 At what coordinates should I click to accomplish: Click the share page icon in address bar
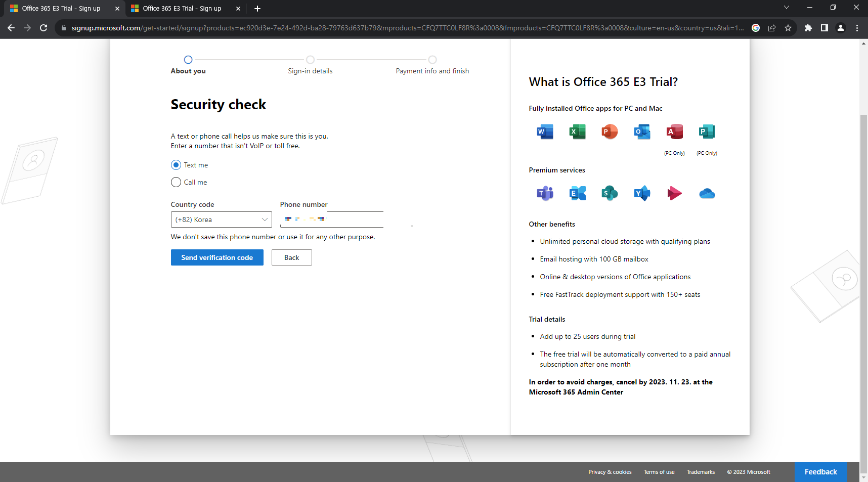pyautogui.click(x=771, y=28)
